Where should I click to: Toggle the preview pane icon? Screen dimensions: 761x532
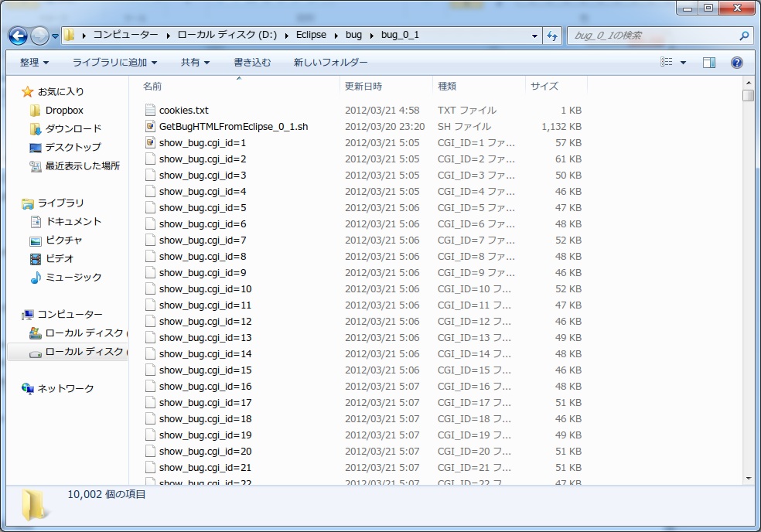tap(709, 62)
